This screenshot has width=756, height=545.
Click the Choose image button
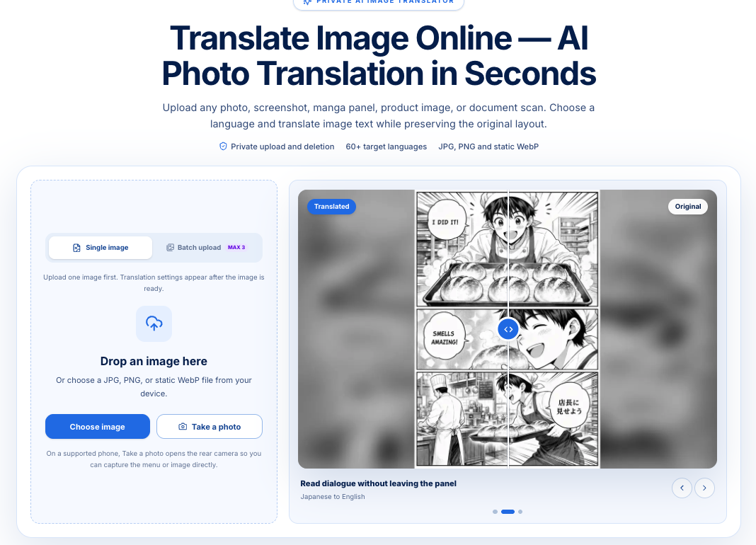[98, 427]
